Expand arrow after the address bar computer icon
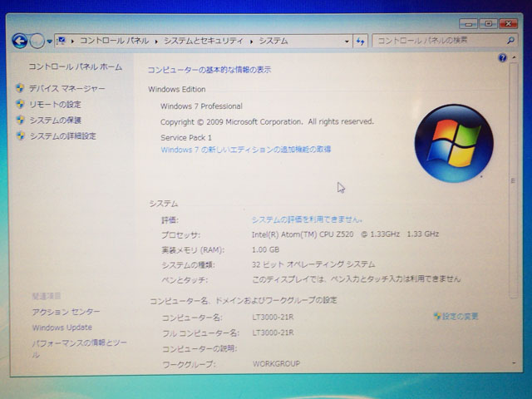The width and height of the screenshot is (532, 399). pyautogui.click(x=72, y=42)
